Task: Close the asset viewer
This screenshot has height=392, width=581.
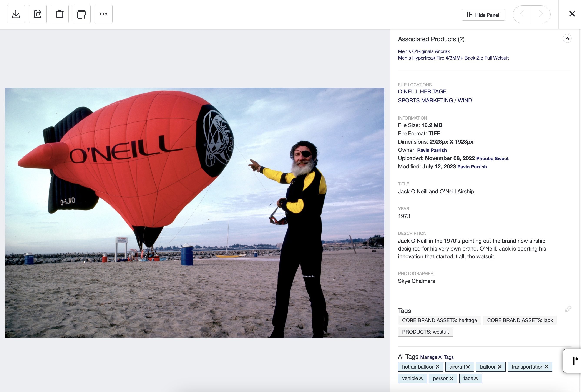Action: (572, 14)
